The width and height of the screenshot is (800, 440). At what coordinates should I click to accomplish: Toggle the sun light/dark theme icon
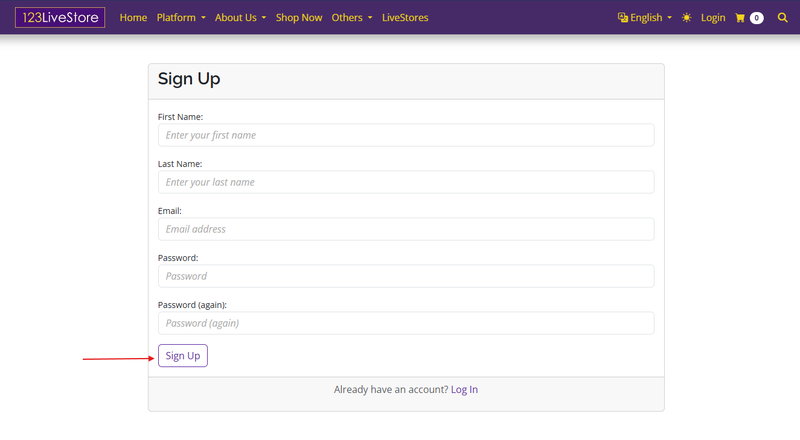pos(687,18)
